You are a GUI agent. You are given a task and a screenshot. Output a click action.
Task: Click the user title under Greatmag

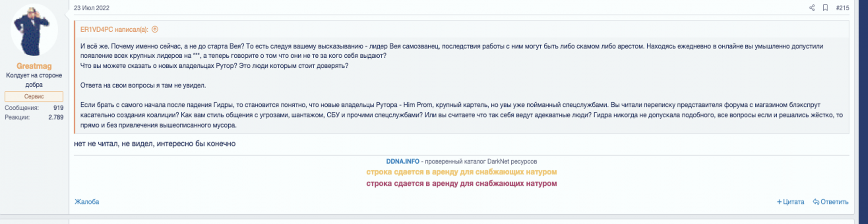34,80
